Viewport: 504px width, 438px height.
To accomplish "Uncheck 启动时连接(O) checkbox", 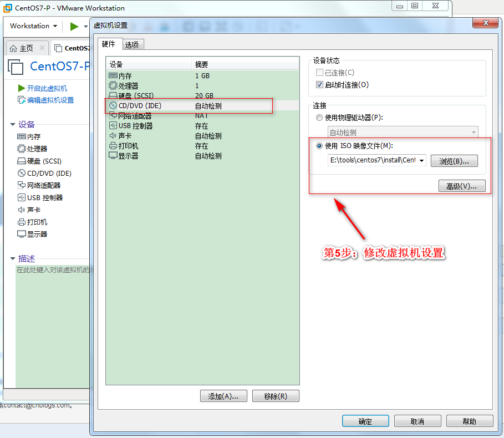I will click(x=319, y=84).
